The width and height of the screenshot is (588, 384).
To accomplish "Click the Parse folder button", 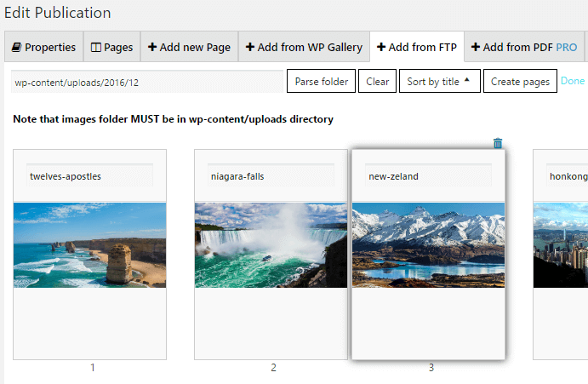I will tap(322, 81).
